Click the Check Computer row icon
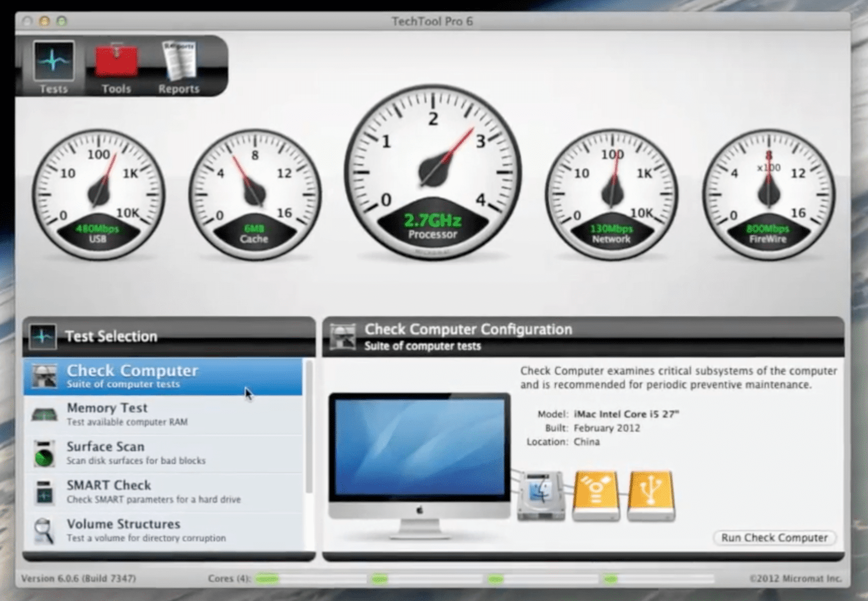 pos(45,376)
